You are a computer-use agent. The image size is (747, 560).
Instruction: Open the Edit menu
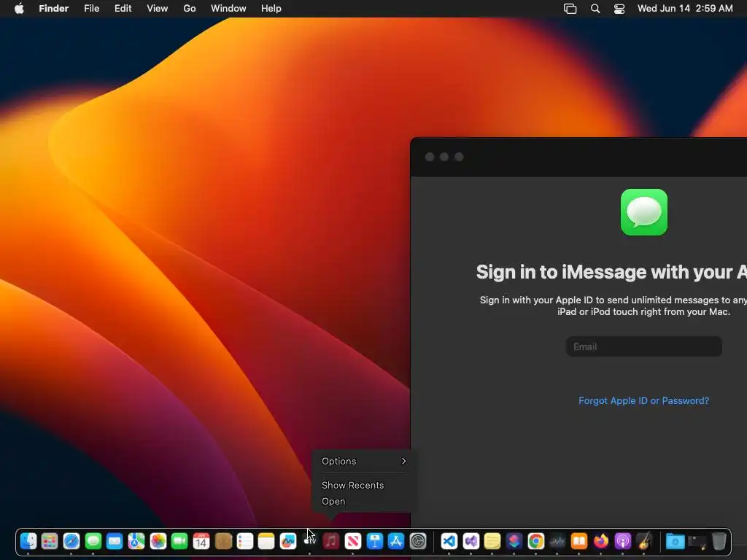tap(123, 9)
